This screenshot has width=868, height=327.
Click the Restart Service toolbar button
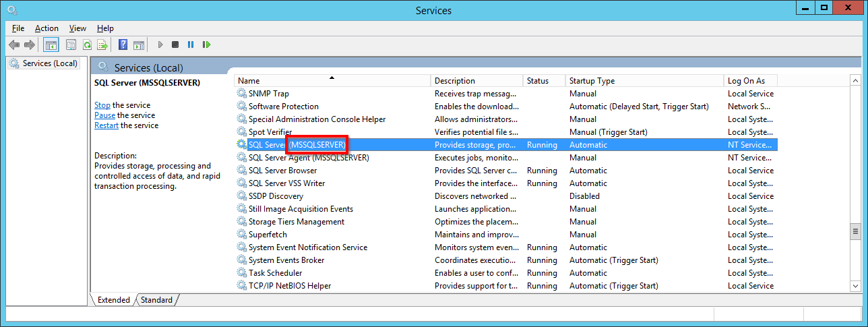click(206, 45)
